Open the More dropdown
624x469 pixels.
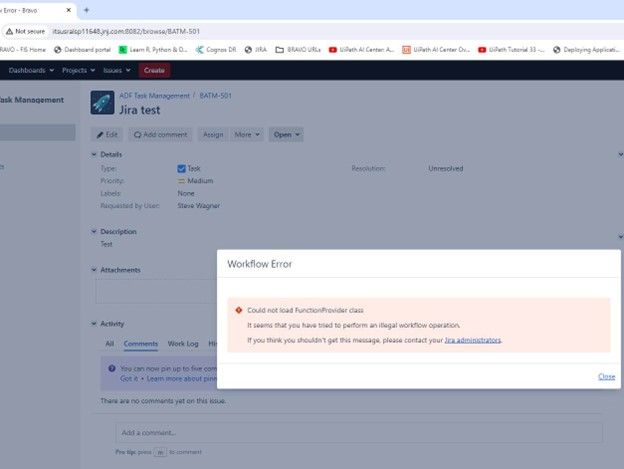247,135
